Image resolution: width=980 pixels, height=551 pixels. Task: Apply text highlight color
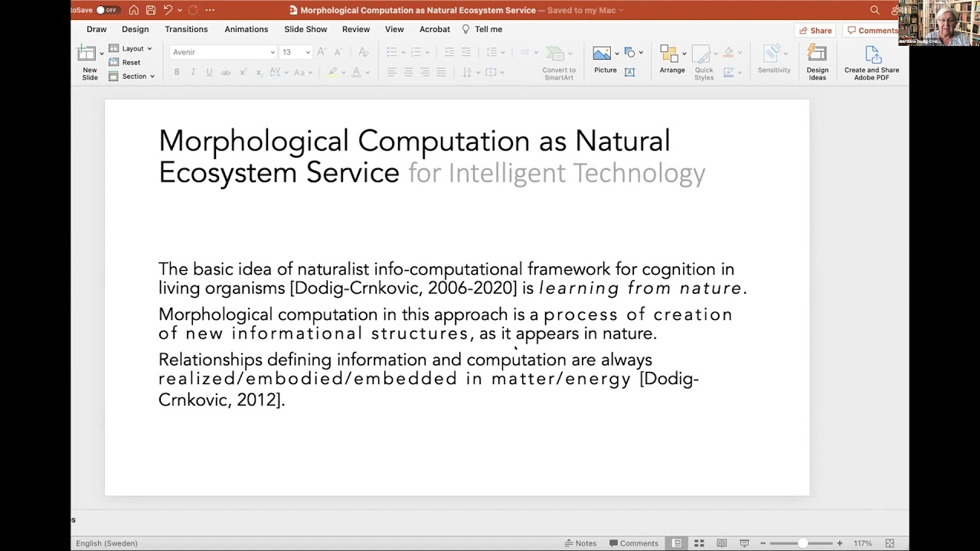pyautogui.click(x=332, y=72)
